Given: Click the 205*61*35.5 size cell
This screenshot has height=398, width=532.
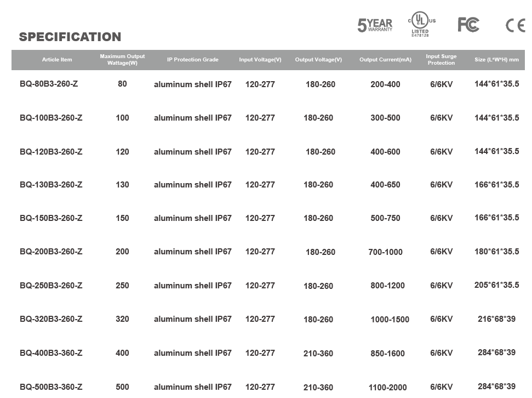Looking at the screenshot, I should pyautogui.click(x=497, y=285).
